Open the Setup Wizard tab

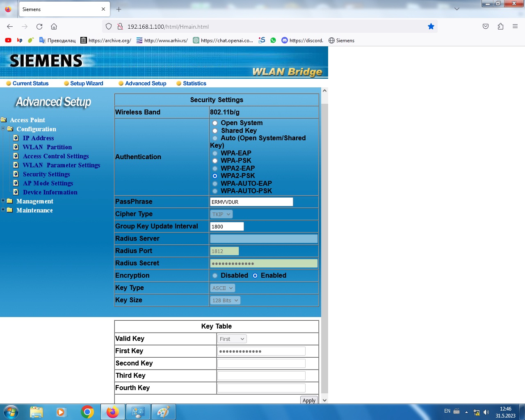tap(84, 83)
